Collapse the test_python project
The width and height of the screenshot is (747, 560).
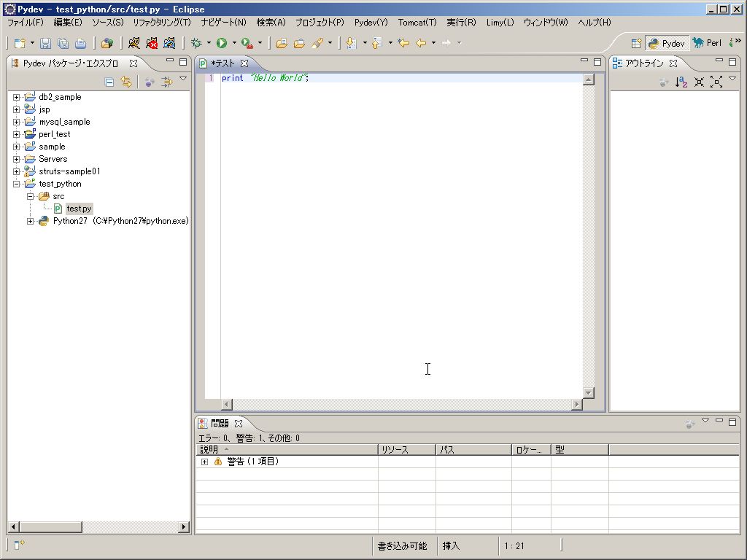click(x=16, y=184)
